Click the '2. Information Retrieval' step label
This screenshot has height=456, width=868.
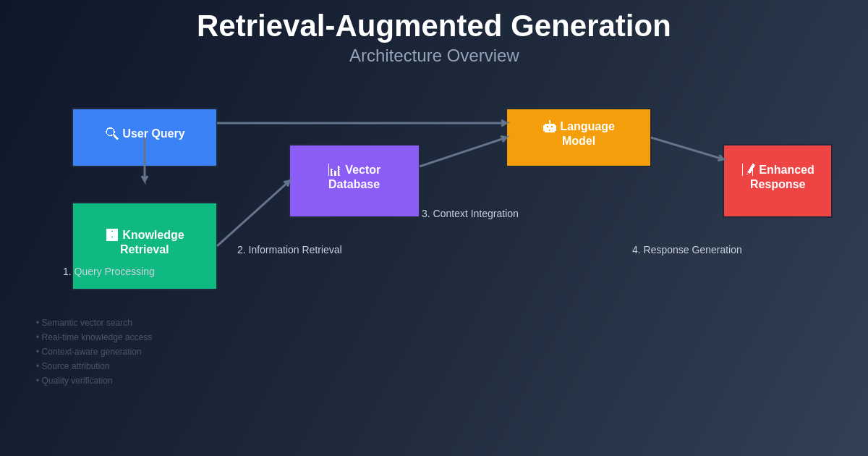pyautogui.click(x=289, y=250)
